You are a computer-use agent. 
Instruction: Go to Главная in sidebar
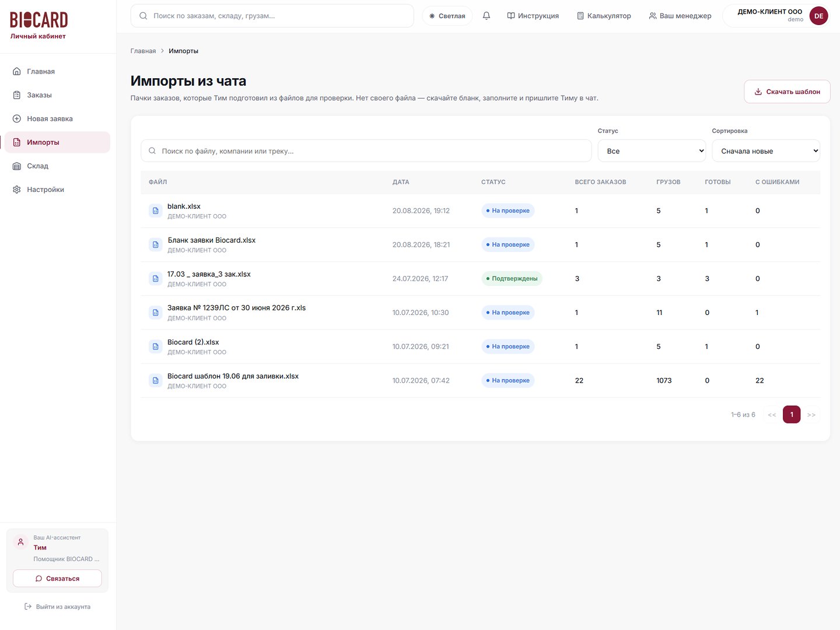click(x=57, y=71)
